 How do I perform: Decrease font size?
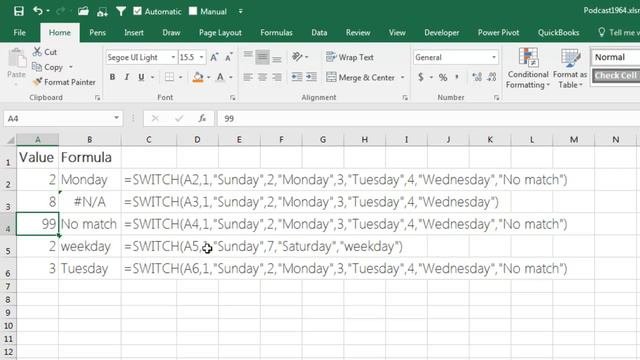pos(229,57)
